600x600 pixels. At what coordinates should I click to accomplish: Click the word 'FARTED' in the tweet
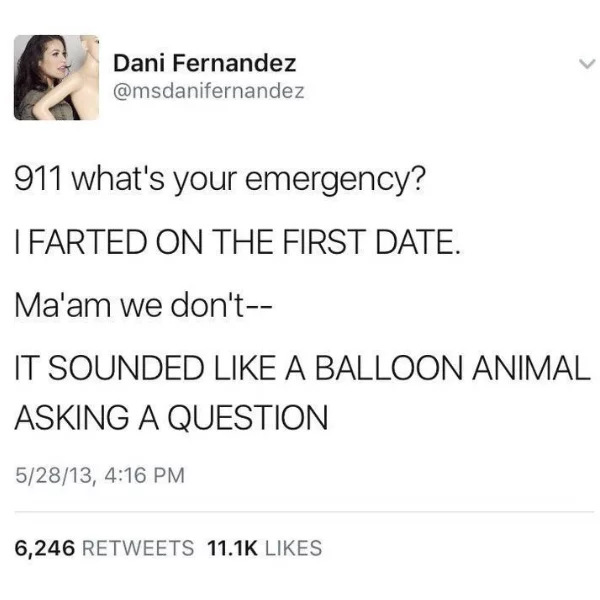pyautogui.click(x=88, y=241)
